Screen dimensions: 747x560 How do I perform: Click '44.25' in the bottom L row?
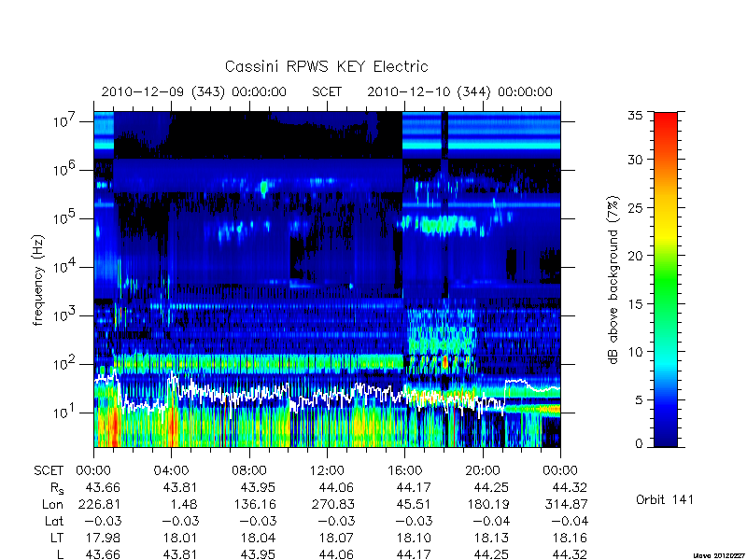492,554
